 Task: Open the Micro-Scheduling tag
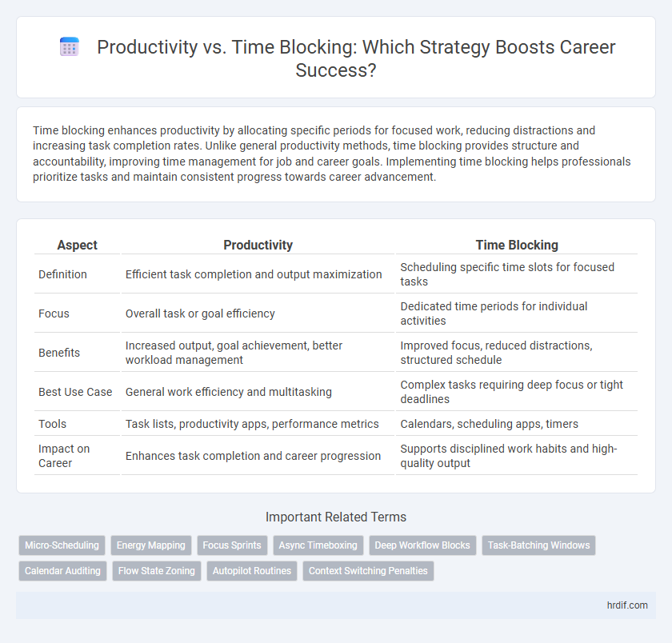(62, 545)
